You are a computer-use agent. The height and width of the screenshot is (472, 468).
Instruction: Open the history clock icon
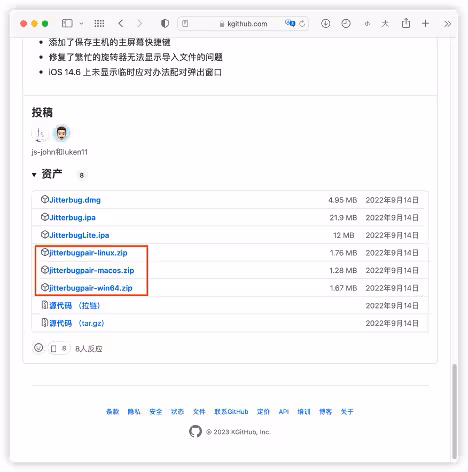(x=346, y=23)
